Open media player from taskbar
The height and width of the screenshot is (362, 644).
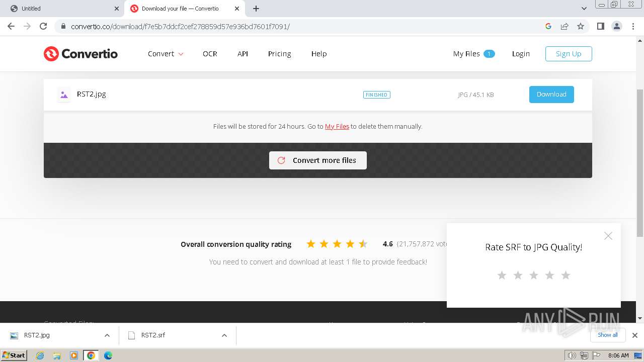[x=74, y=355]
